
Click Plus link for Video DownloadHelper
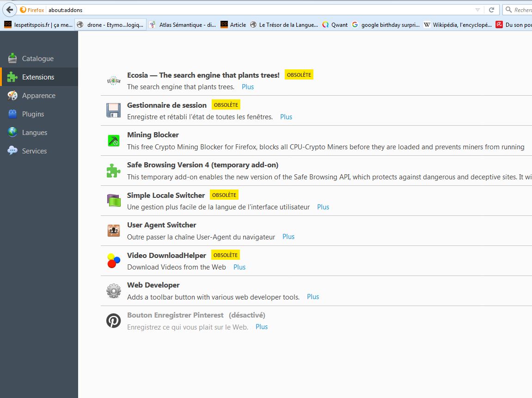pyautogui.click(x=239, y=267)
